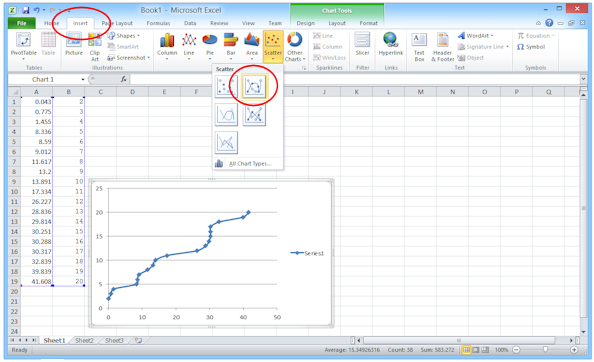Open the Chart Tools Design tab
Screen dimensions: 594x362
(306, 23)
